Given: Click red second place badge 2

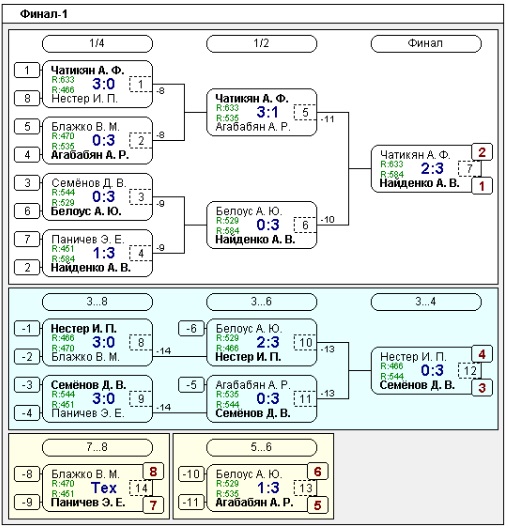Looking at the screenshot, I should click(482, 152).
